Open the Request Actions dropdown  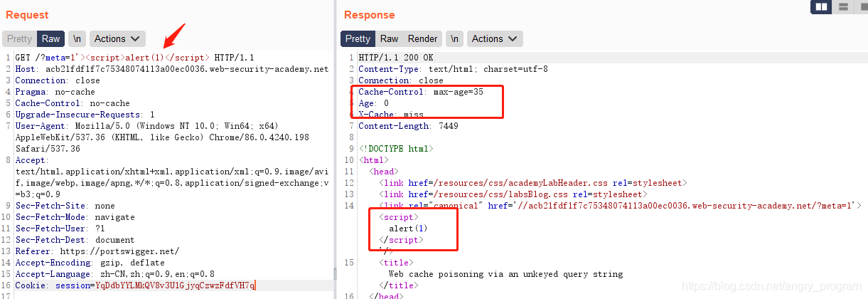(x=118, y=39)
